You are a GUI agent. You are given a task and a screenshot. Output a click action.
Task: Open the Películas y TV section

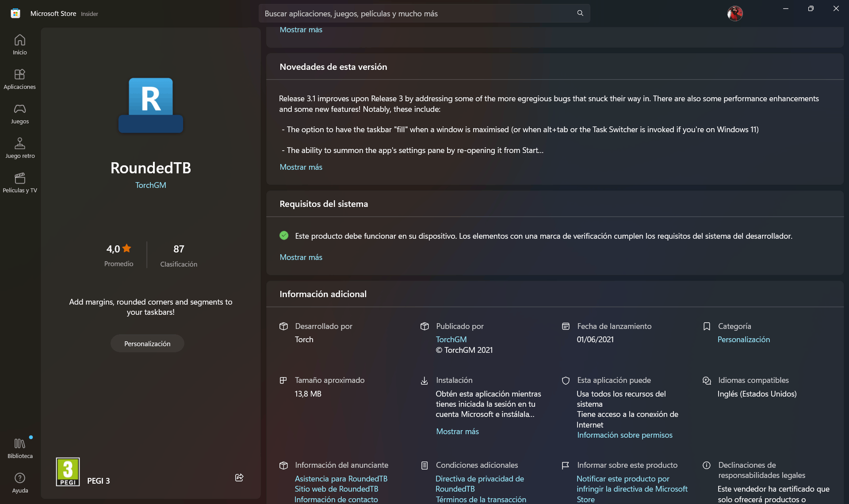[19, 183]
